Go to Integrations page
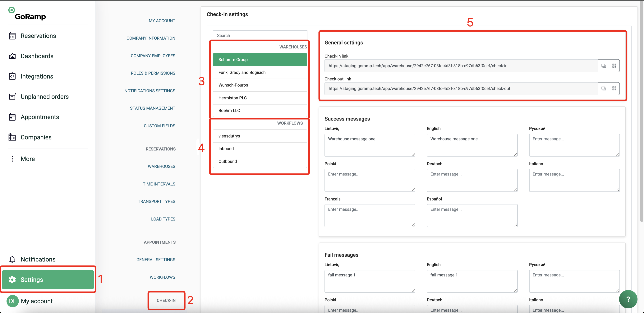Image resolution: width=644 pixels, height=313 pixels. (37, 76)
